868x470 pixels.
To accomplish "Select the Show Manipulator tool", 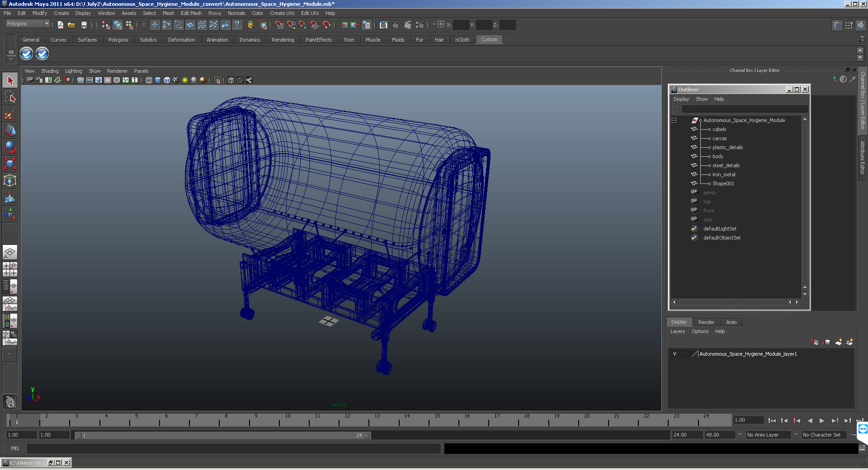I will click(x=10, y=213).
